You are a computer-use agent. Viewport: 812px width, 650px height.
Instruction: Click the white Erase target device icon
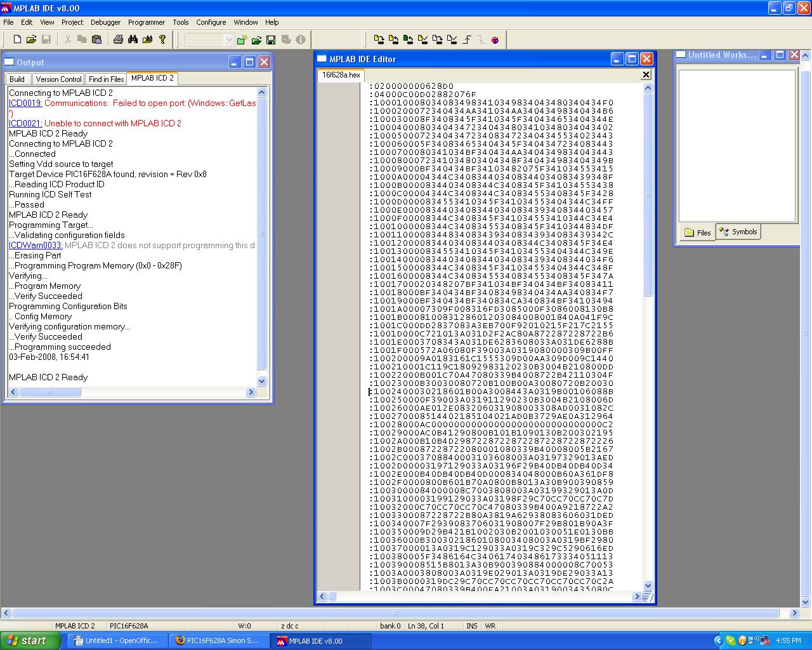click(437, 40)
